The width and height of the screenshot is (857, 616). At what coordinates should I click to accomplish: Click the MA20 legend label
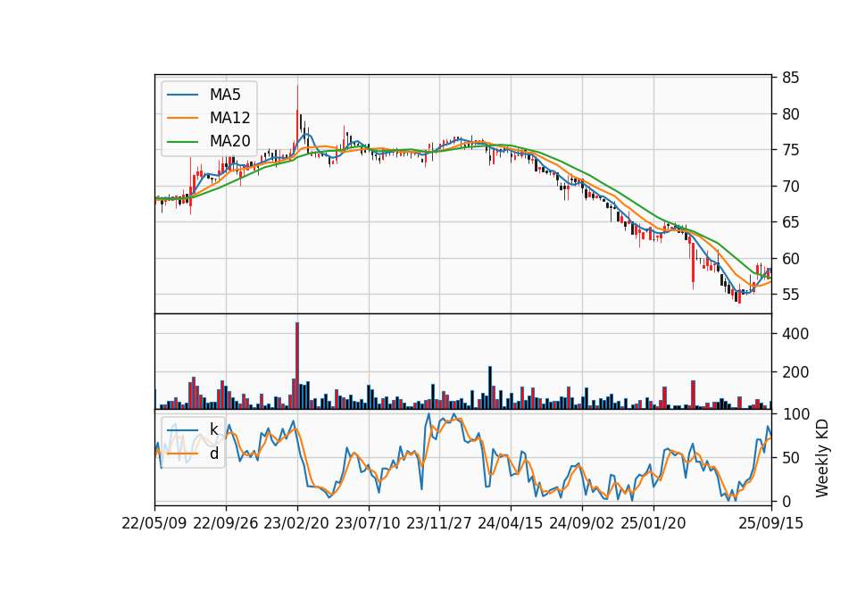pyautogui.click(x=229, y=141)
